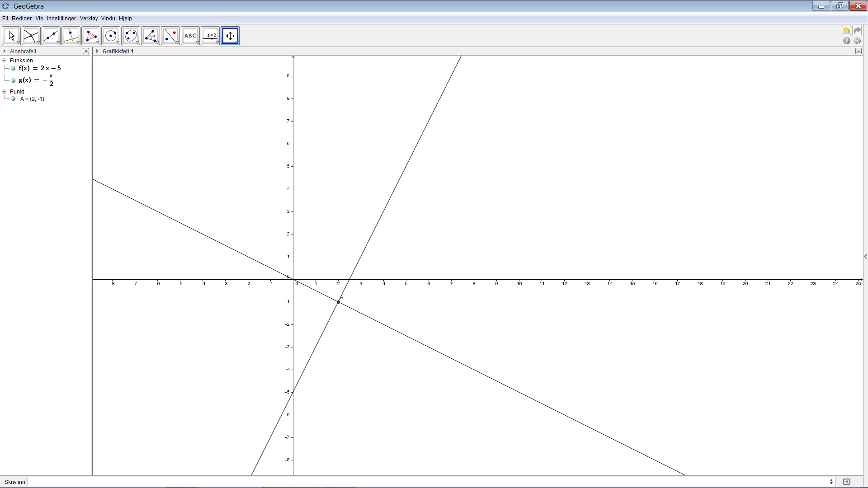Select the Perpendicular line tool
Image resolution: width=868 pixels, height=488 pixels.
pos(71,36)
